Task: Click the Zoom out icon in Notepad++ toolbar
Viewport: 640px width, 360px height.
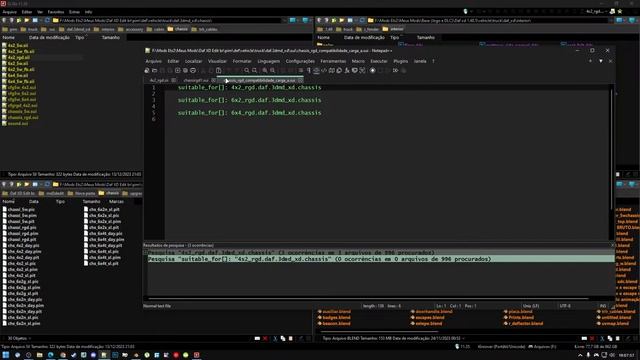Action: [x=273, y=71]
